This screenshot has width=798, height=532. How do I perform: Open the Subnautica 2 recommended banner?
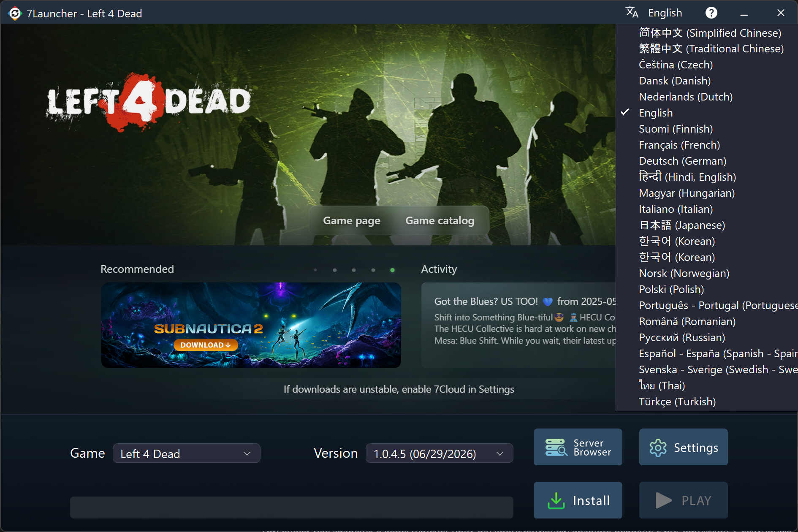pyautogui.click(x=251, y=326)
